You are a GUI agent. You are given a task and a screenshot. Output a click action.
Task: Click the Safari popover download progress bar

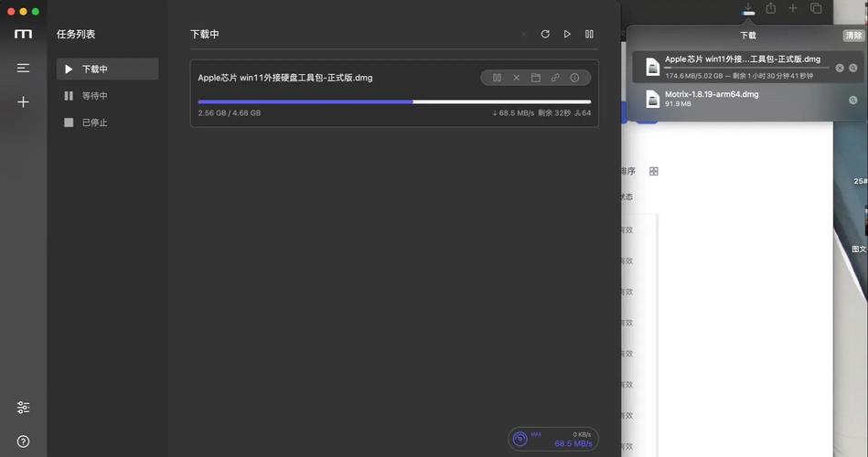coord(746,68)
